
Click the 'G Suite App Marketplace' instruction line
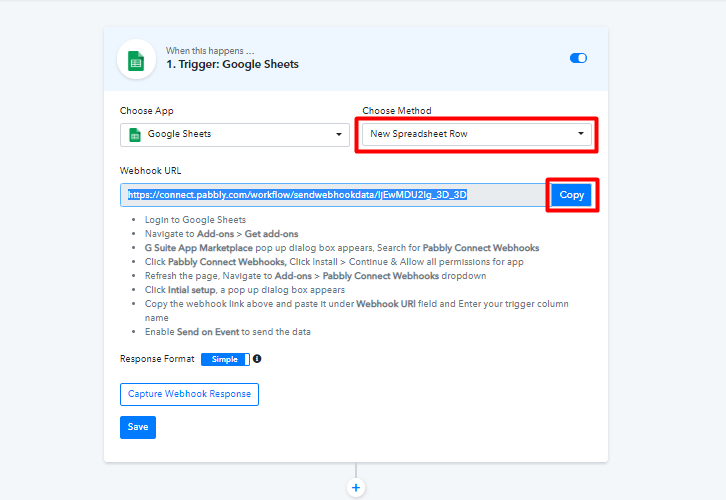click(x=342, y=248)
